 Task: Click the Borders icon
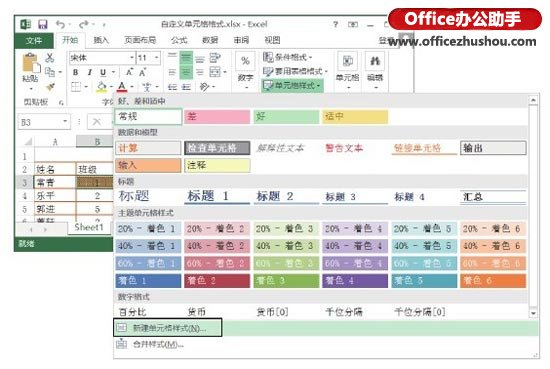click(x=76, y=87)
